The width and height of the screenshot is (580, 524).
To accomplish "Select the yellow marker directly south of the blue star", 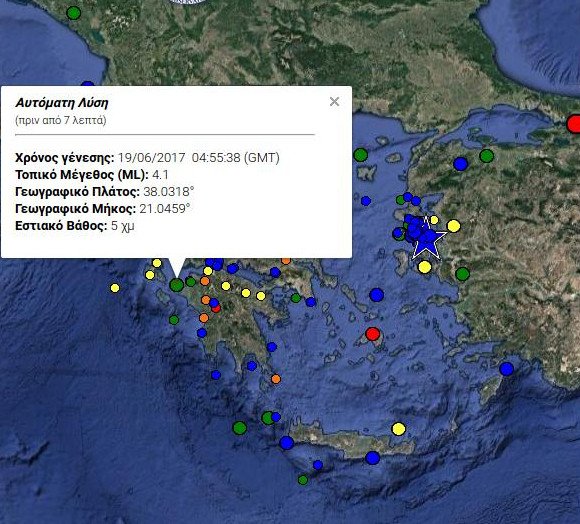I will click(x=425, y=267).
